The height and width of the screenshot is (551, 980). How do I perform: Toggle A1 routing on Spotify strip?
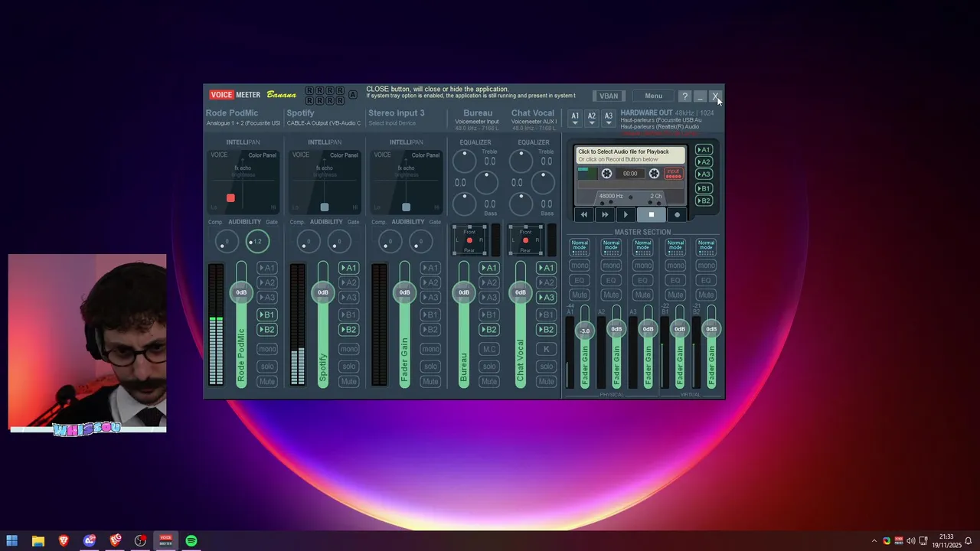click(x=348, y=268)
